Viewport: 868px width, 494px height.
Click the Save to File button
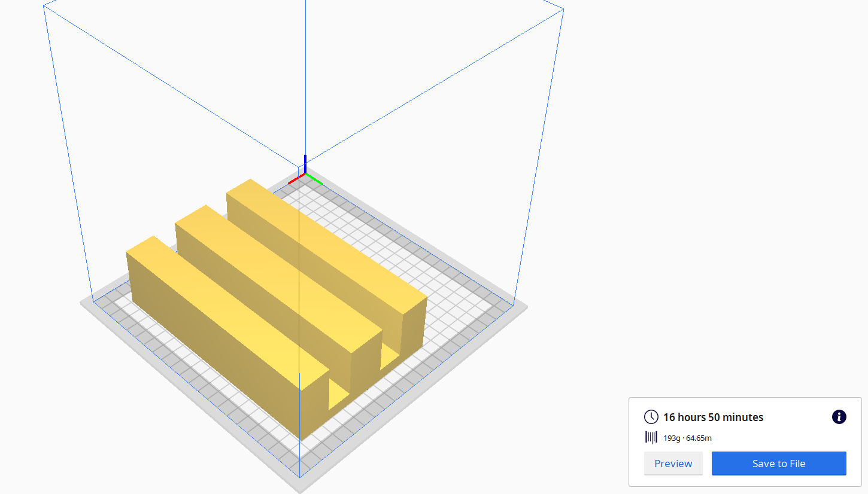779,463
